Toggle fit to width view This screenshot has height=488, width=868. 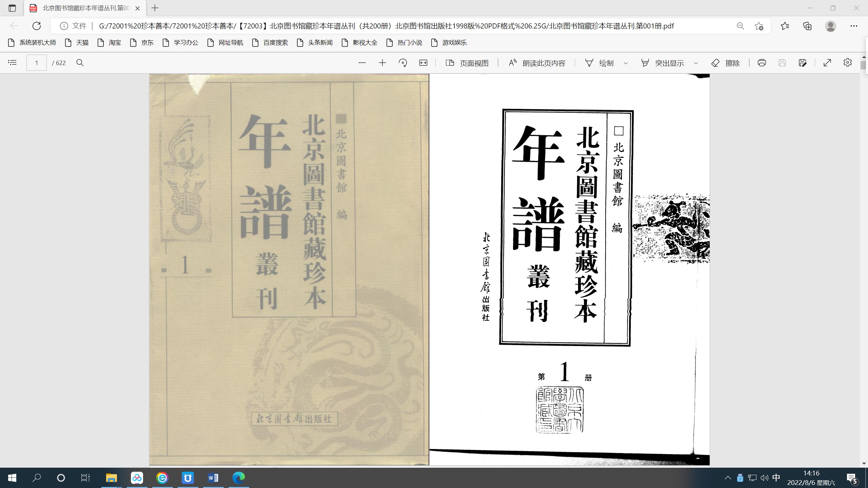tap(423, 63)
